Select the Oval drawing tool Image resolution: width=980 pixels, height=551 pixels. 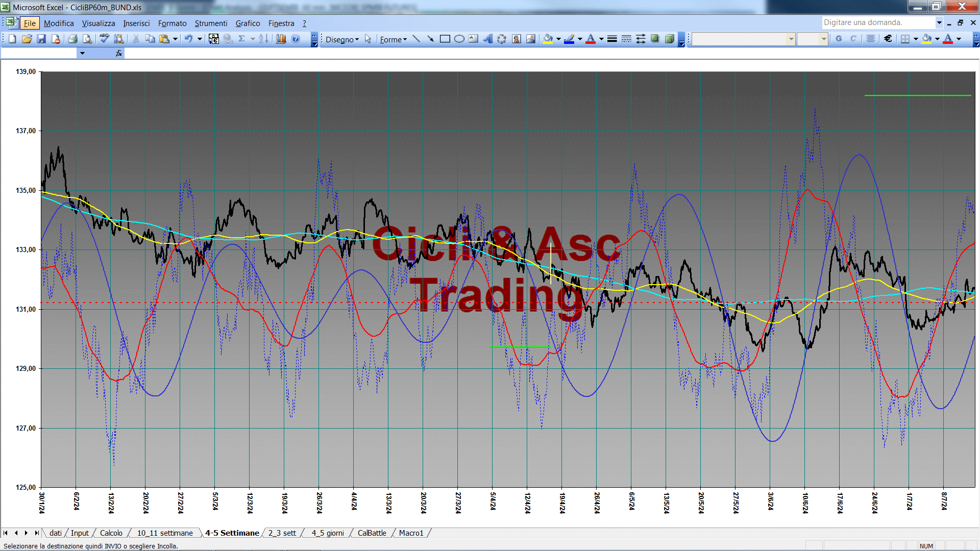click(x=459, y=39)
